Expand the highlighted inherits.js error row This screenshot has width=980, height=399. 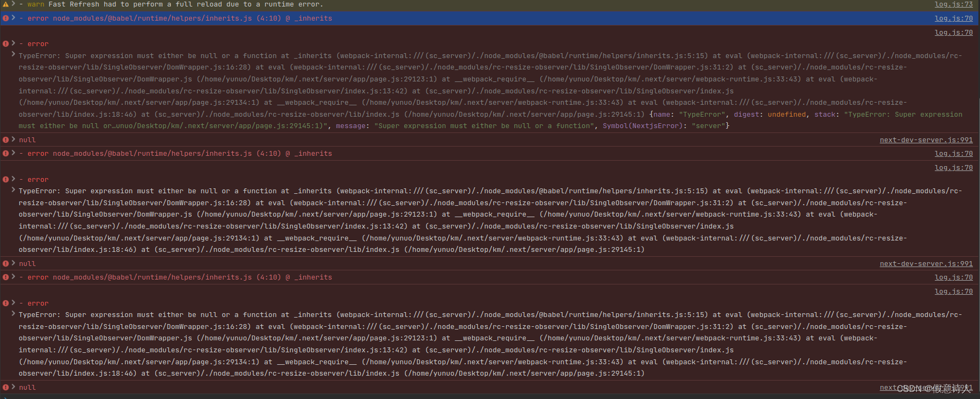point(14,18)
